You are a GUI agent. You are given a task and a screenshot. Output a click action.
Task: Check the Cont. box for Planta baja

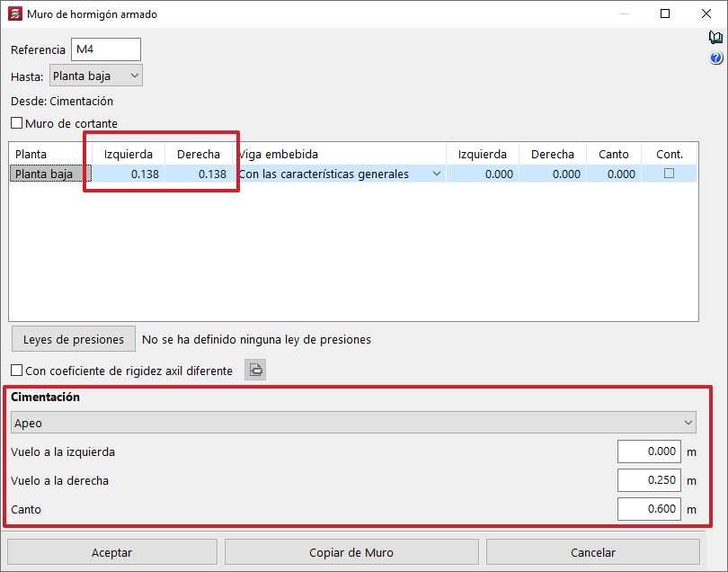(669, 174)
